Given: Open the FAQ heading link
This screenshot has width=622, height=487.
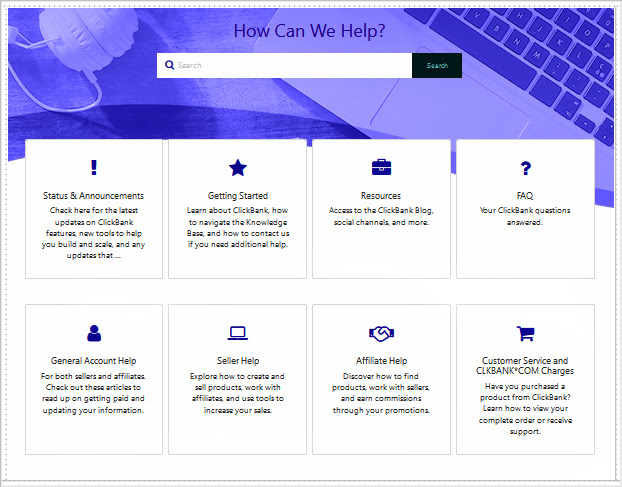Looking at the screenshot, I should 525,196.
